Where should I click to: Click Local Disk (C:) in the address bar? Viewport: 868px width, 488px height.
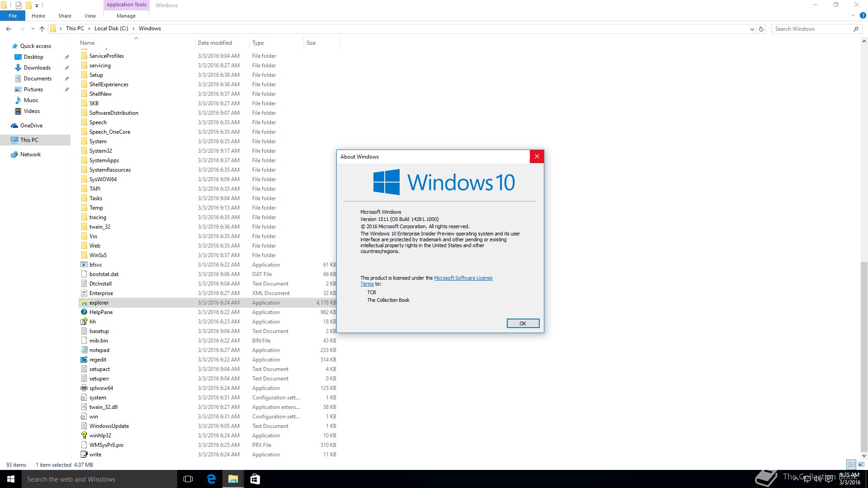coord(111,28)
